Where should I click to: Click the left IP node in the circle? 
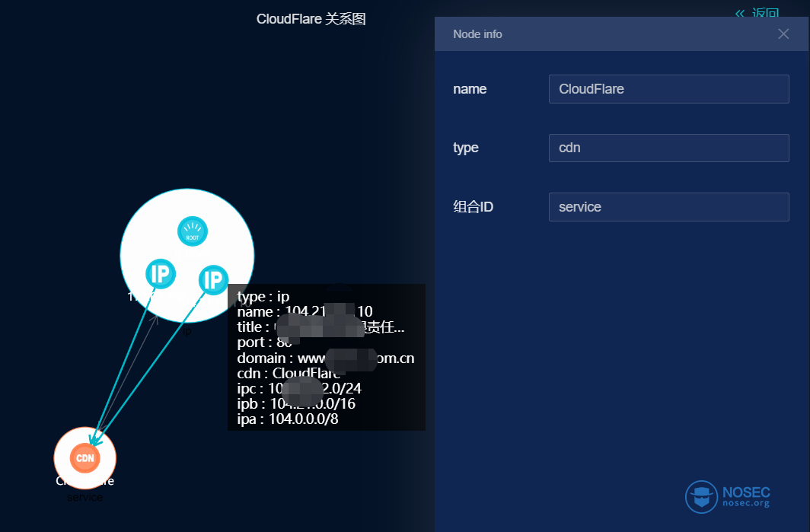click(x=161, y=274)
